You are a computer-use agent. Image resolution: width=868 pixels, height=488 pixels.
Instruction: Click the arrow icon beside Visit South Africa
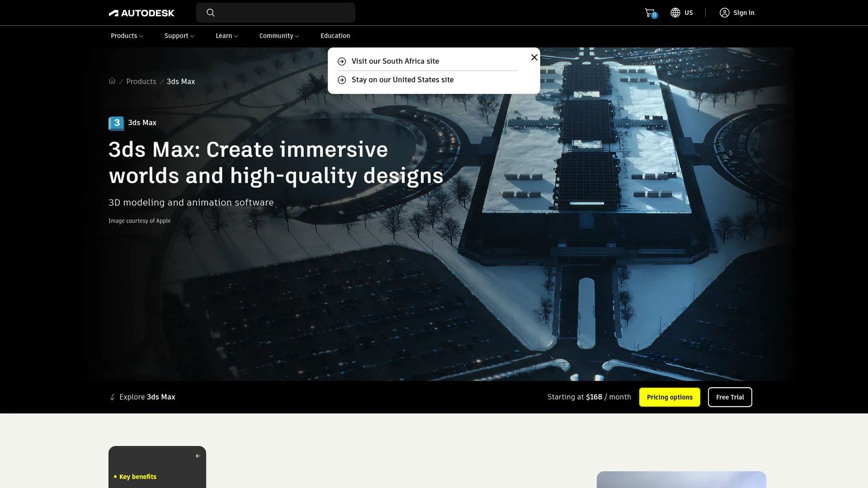click(342, 61)
